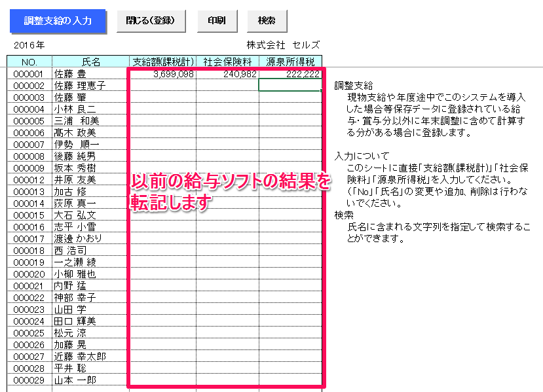Select name cell 内野 猛
543x392 pixels.
point(91,285)
